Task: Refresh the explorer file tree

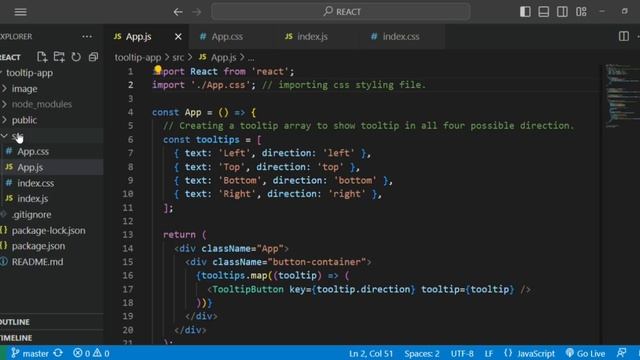Action: point(76,57)
